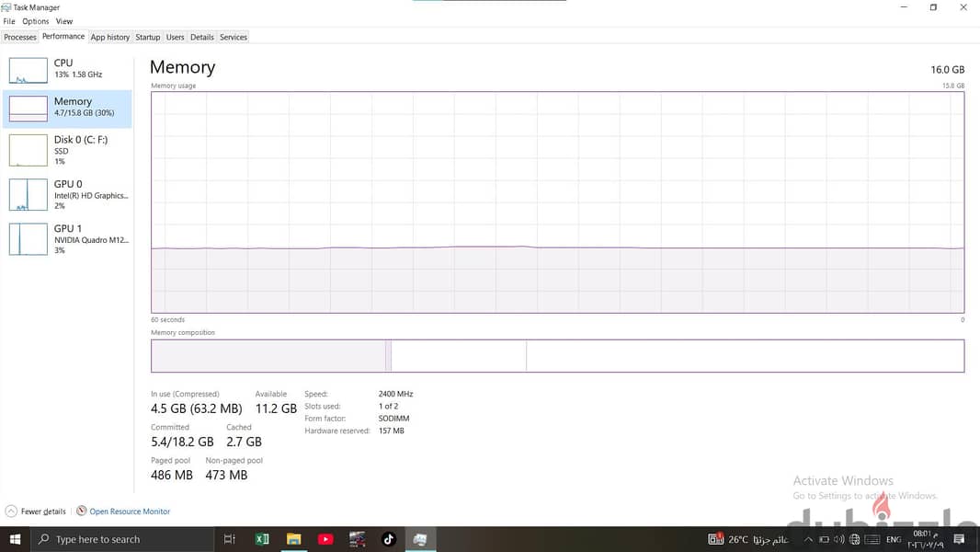This screenshot has height=552, width=980.
Task: Switch to the Users tab
Action: pyautogui.click(x=175, y=38)
